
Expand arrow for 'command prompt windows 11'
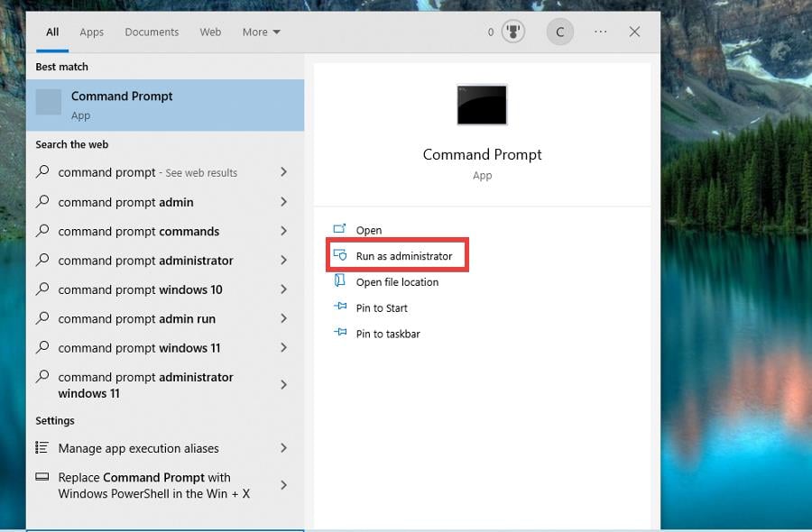click(x=283, y=347)
